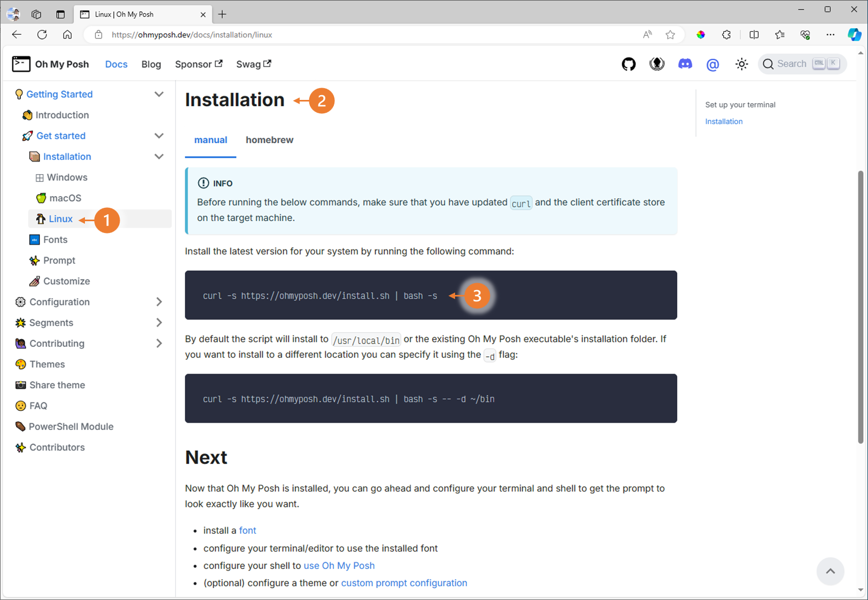Open the Blog navigation item
This screenshot has height=600, width=868.
(151, 64)
